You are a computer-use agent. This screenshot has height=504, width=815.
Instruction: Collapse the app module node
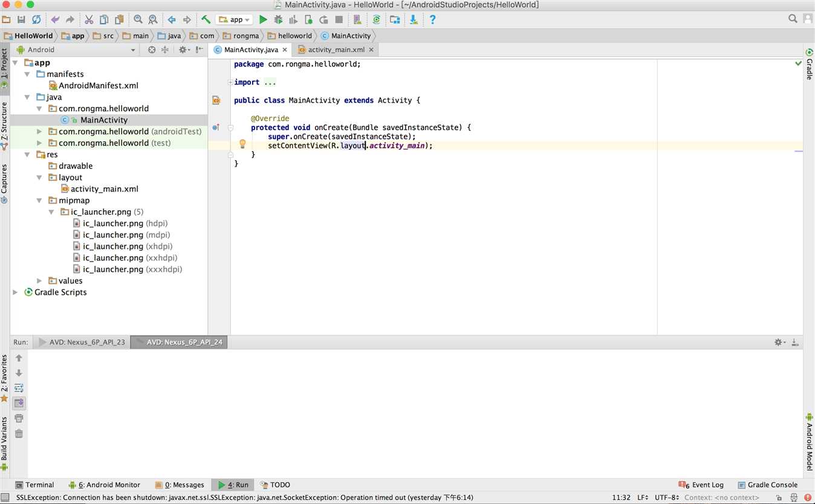click(16, 62)
